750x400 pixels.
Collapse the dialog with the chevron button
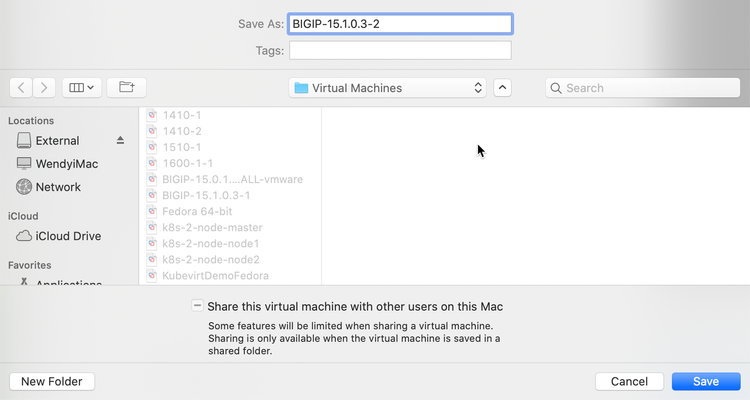pyautogui.click(x=502, y=88)
